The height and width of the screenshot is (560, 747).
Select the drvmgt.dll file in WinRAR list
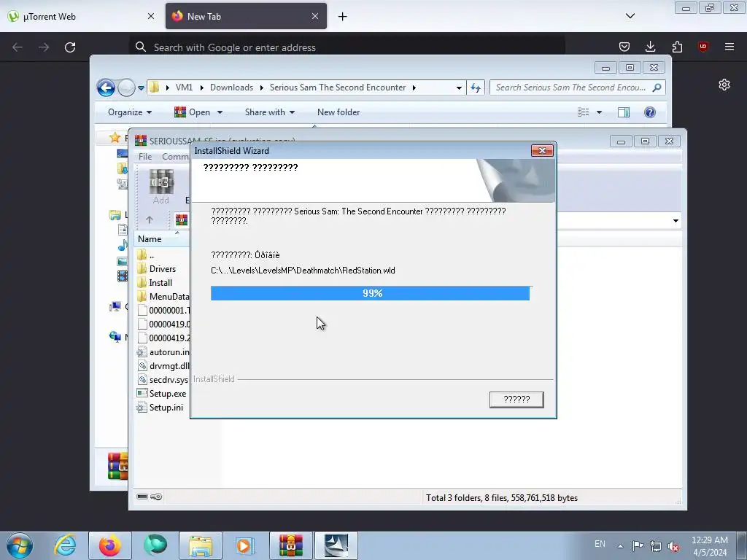point(163,366)
